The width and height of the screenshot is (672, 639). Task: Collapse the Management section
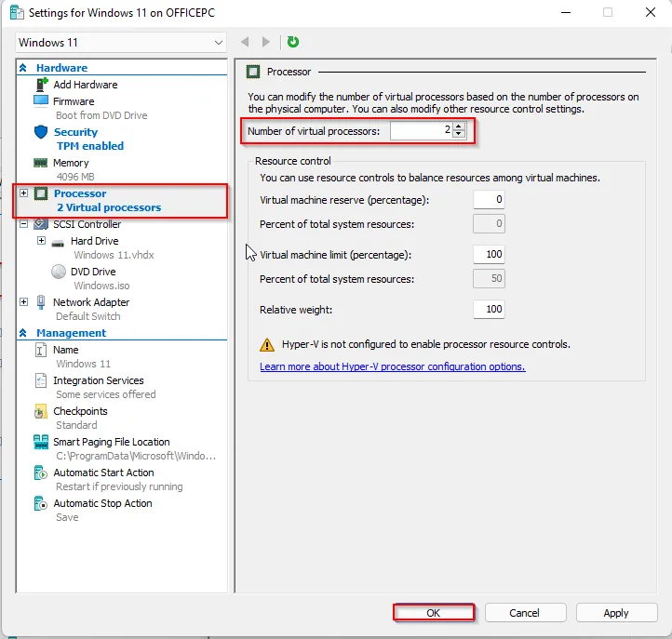(23, 333)
